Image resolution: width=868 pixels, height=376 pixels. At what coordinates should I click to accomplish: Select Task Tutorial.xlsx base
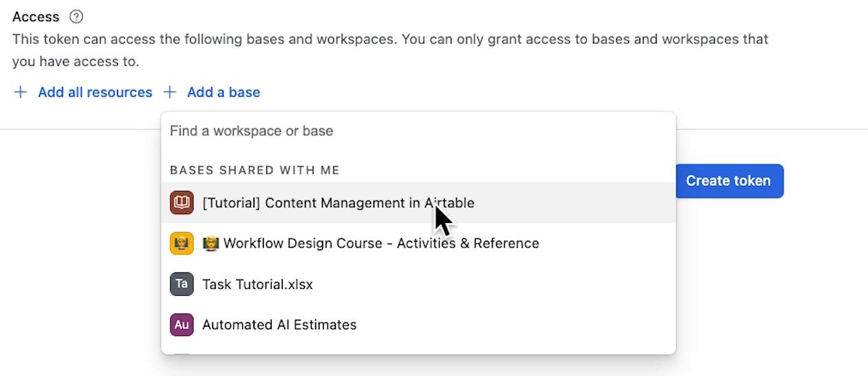418,283
